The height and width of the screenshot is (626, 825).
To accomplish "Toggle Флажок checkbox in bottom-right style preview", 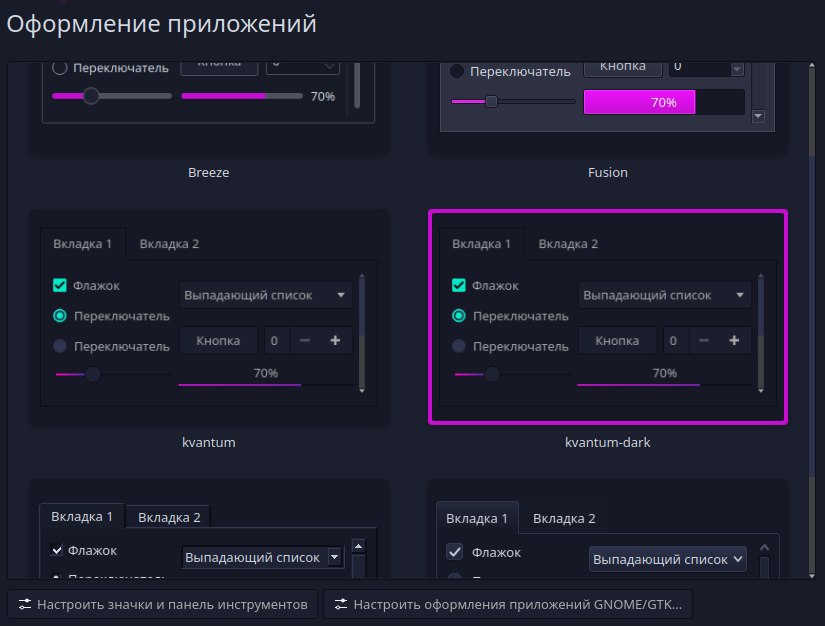I will [x=455, y=552].
